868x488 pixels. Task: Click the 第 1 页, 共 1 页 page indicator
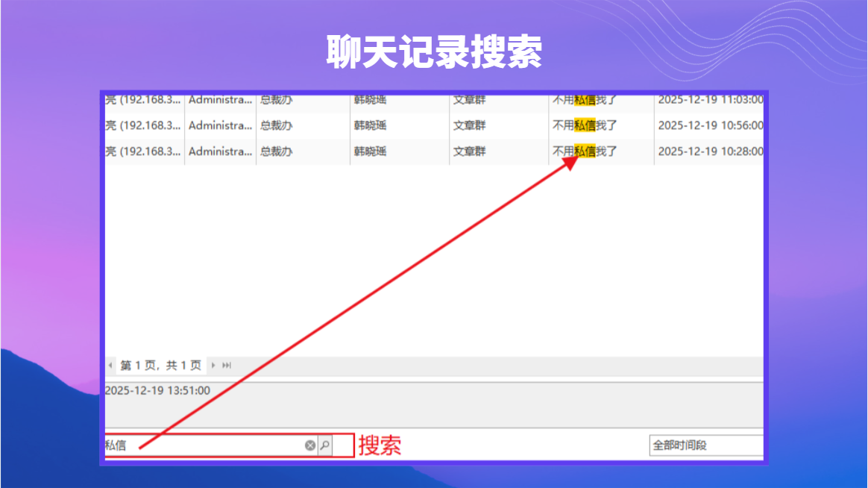click(x=160, y=366)
